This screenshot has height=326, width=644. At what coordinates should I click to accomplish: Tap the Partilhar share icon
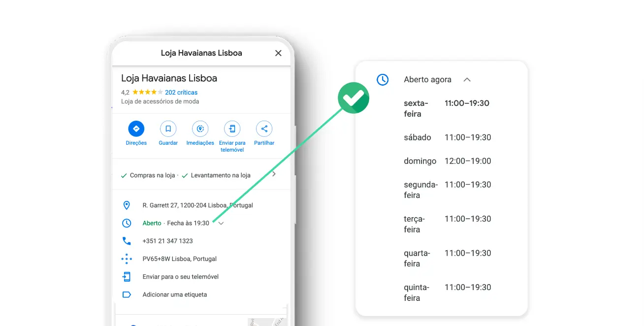pos(264,129)
